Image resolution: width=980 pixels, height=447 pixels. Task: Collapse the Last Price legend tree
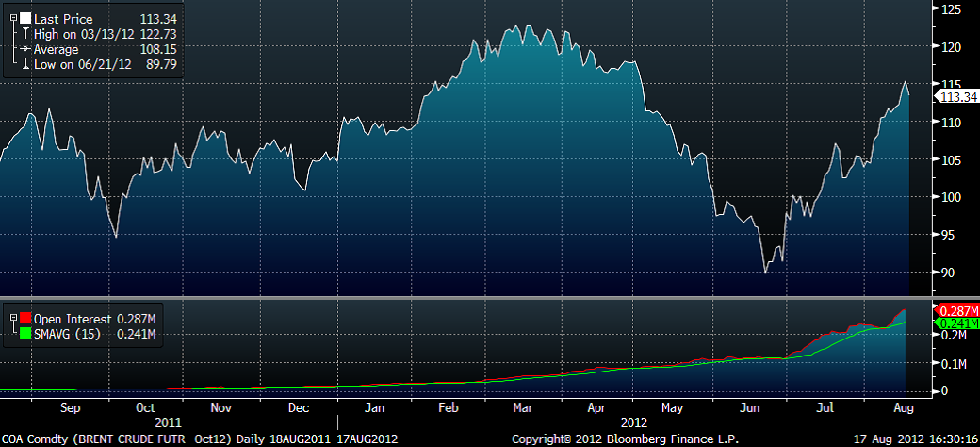[11, 17]
